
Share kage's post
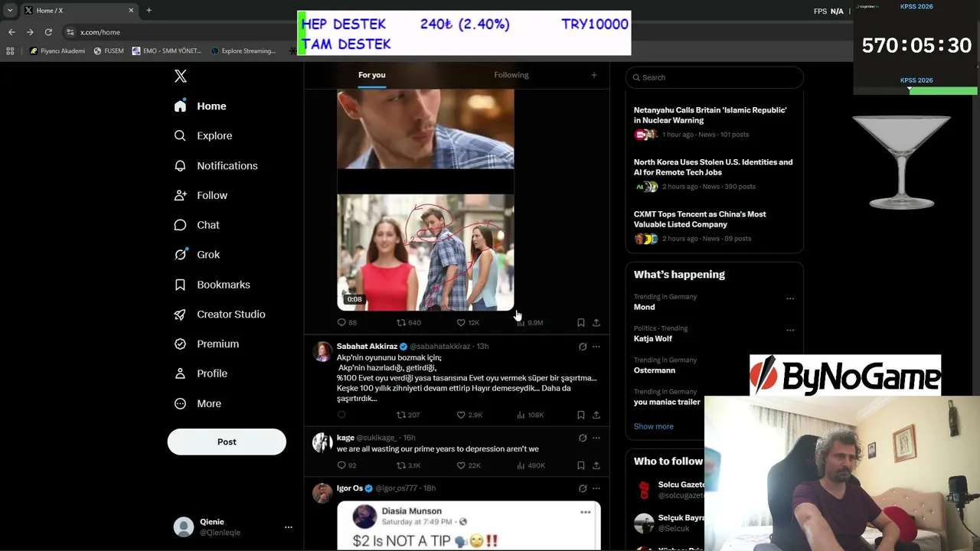pos(596,465)
